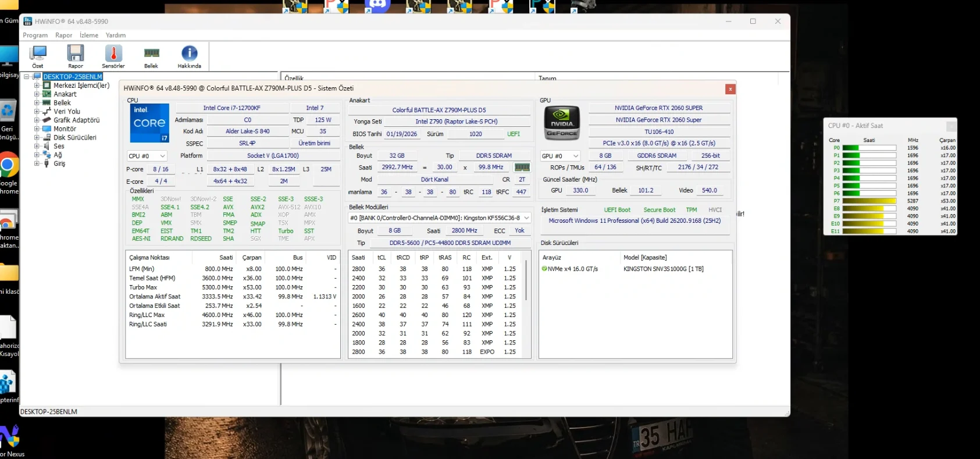980x459 pixels.
Task: Click the DDR5-5600 / PC5-44800 type field
Action: (450, 243)
